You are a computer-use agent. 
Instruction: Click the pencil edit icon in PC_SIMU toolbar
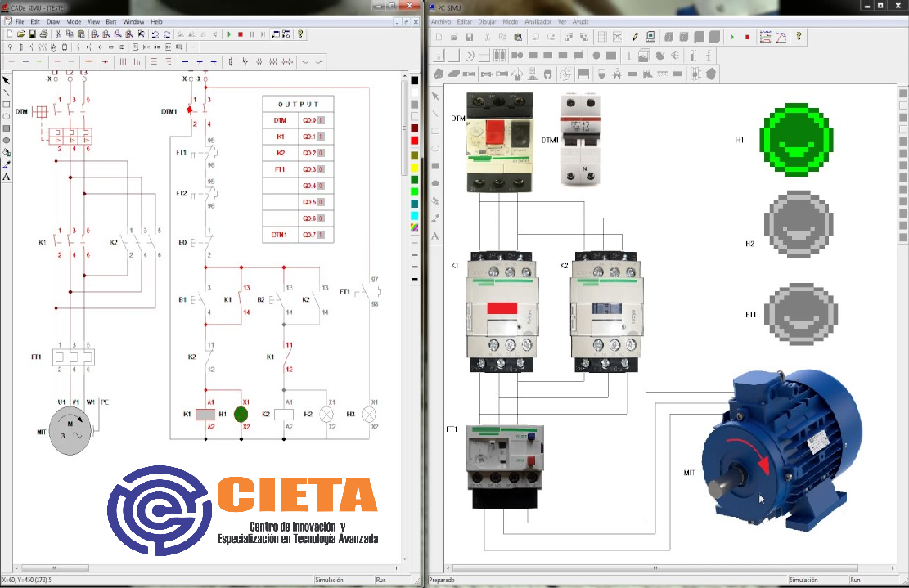point(636,37)
